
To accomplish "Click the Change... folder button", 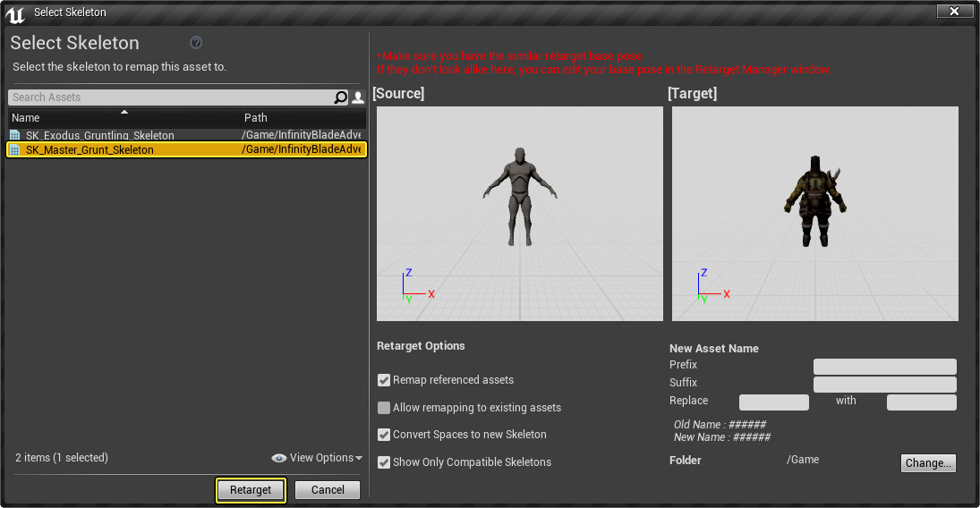I will point(928,463).
